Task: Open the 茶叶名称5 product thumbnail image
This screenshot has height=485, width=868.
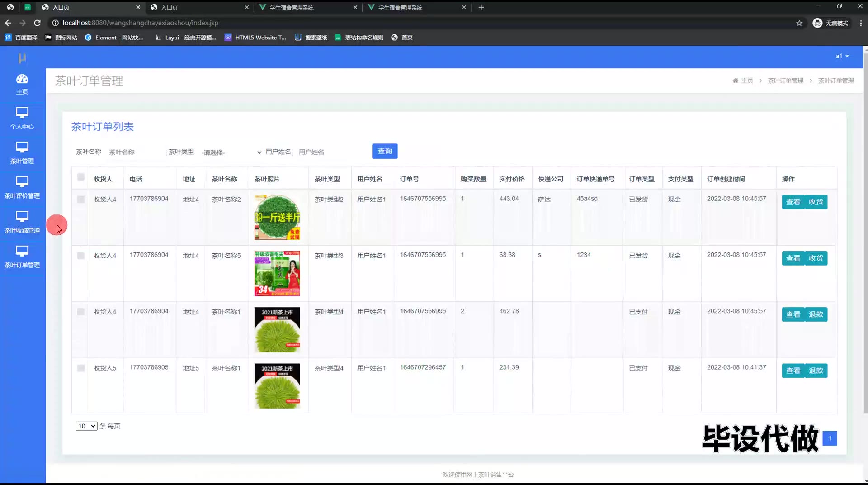Action: [x=277, y=274]
